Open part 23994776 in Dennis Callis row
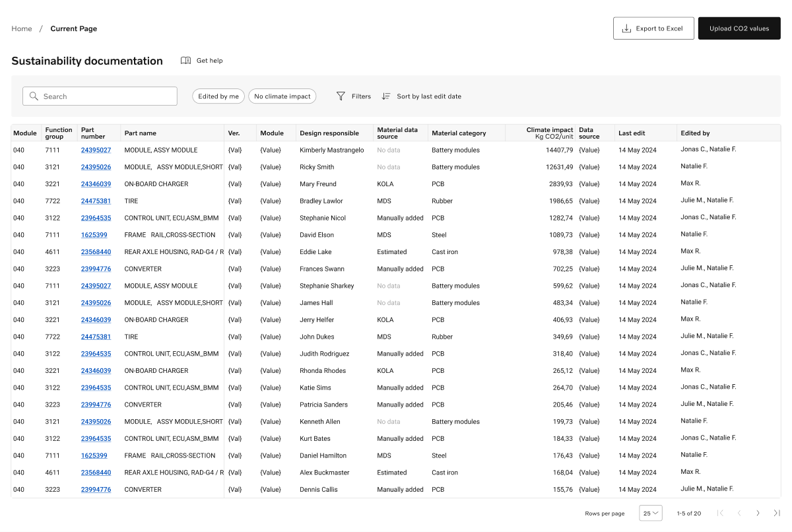This screenshot has height=532, width=792. 96,489
